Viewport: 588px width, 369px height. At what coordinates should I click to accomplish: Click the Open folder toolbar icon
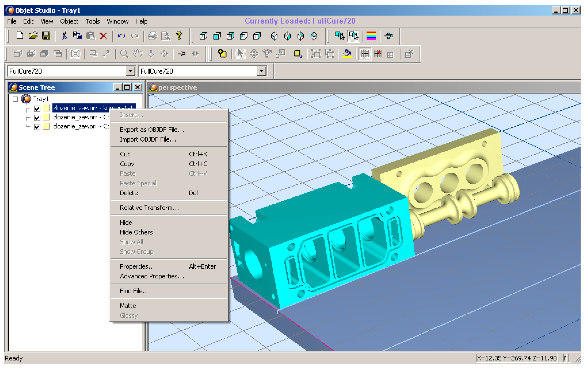click(x=33, y=36)
